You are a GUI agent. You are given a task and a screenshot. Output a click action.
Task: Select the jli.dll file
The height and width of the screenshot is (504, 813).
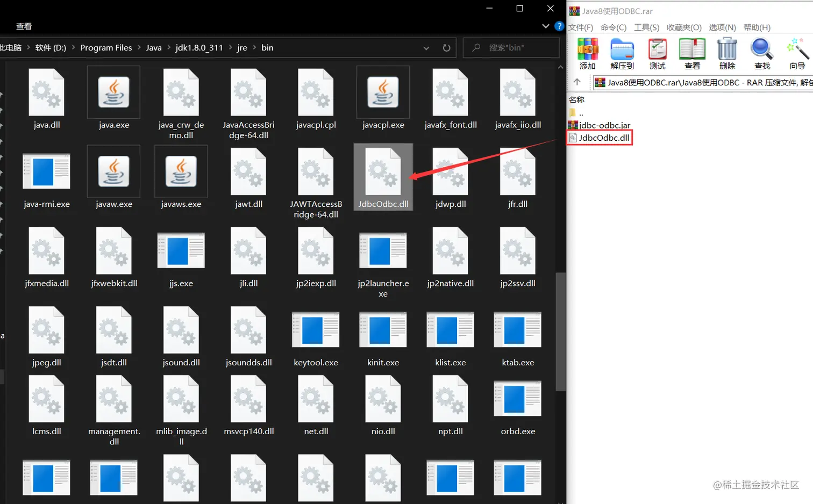pyautogui.click(x=248, y=258)
